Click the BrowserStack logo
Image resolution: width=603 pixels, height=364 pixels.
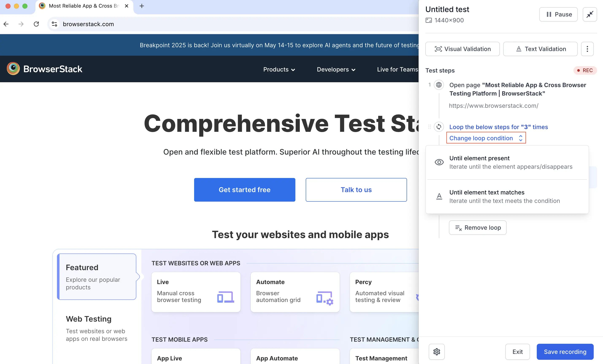pos(45,69)
